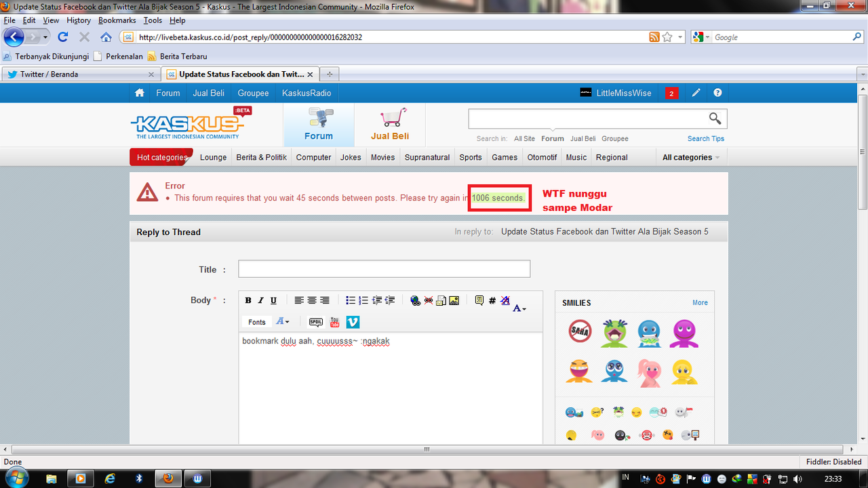Select the Lounge category
The image size is (868, 488).
tap(213, 157)
